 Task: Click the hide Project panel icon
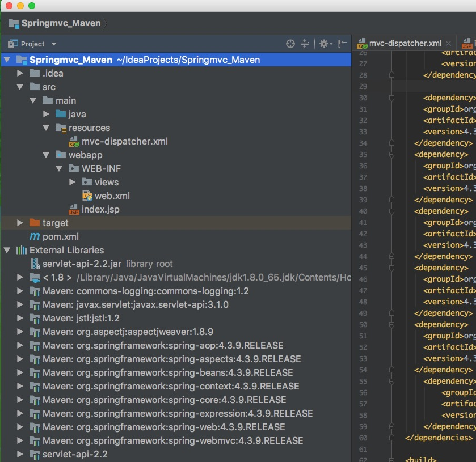tap(343, 44)
